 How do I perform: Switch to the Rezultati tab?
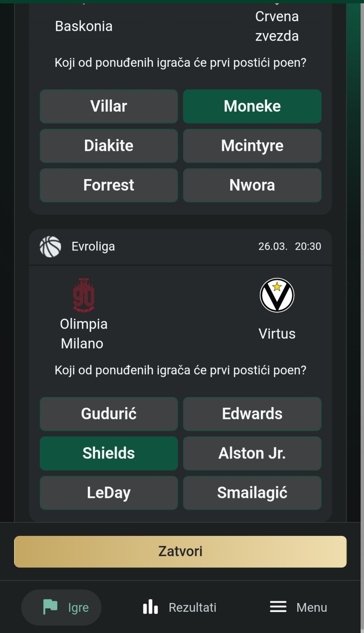[x=180, y=607]
